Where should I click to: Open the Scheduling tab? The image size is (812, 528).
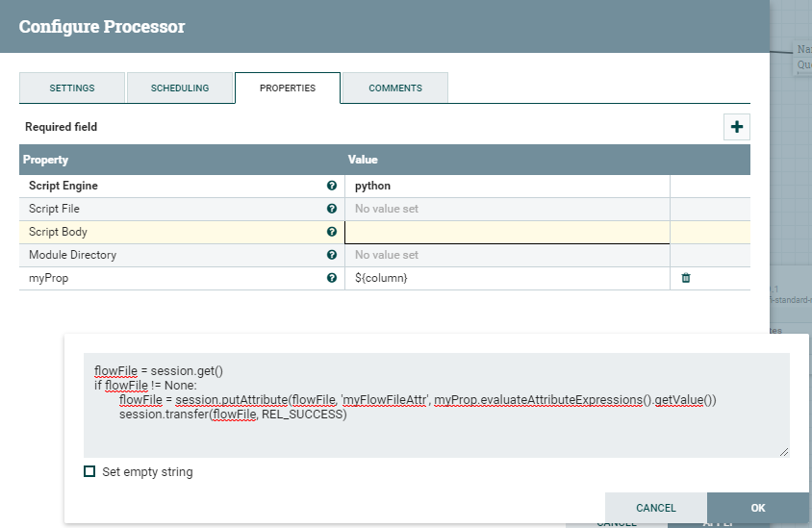pos(180,88)
